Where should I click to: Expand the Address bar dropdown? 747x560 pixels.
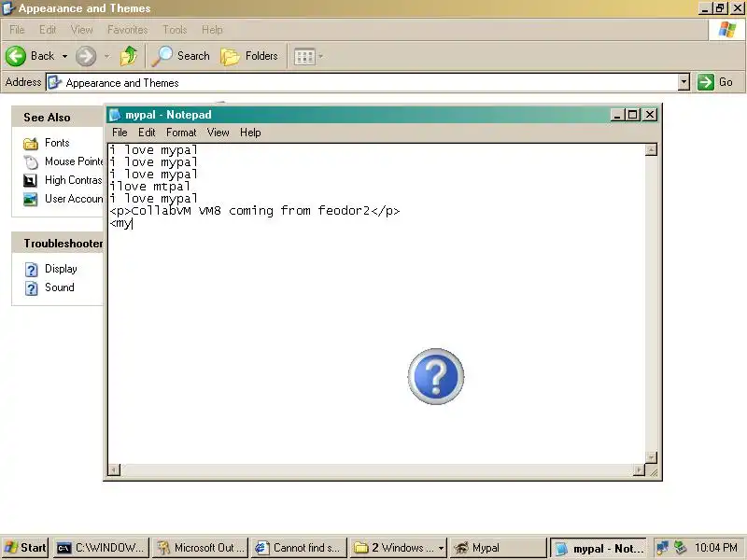[x=684, y=82]
